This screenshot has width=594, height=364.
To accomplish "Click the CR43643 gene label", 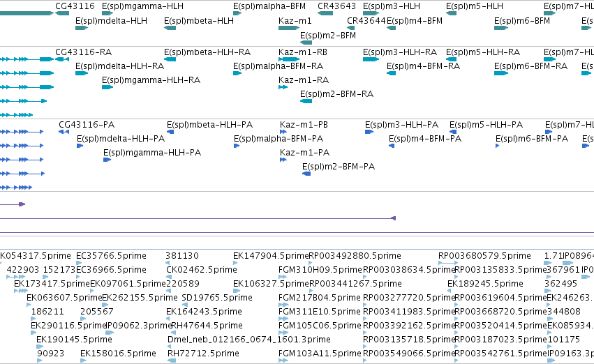I will tap(336, 6).
